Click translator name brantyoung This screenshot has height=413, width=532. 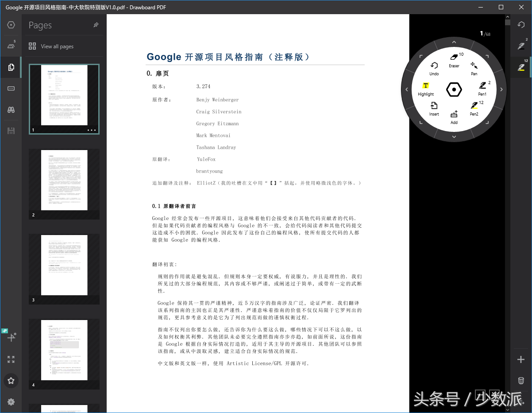coord(209,171)
